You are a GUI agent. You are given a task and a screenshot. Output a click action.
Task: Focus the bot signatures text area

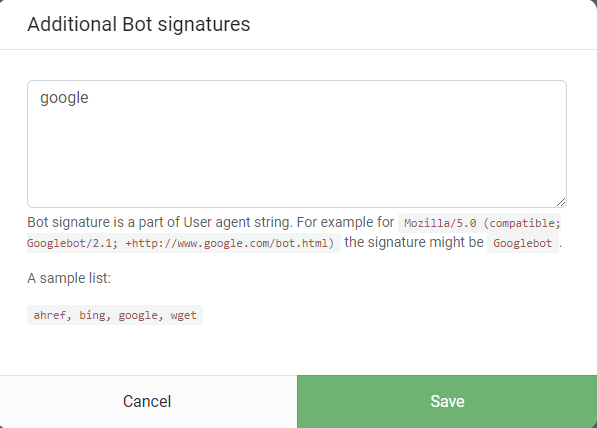297,144
